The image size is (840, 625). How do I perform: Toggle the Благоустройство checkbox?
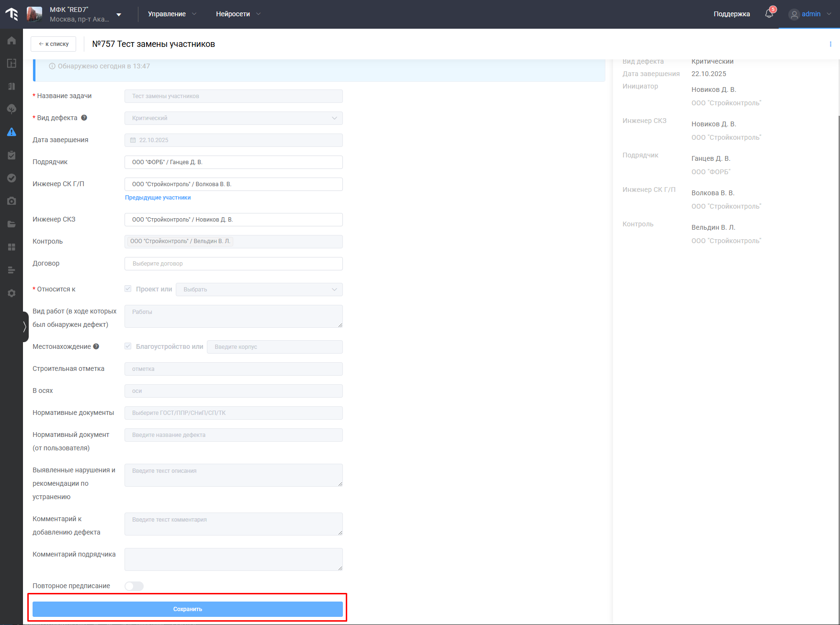(x=128, y=346)
